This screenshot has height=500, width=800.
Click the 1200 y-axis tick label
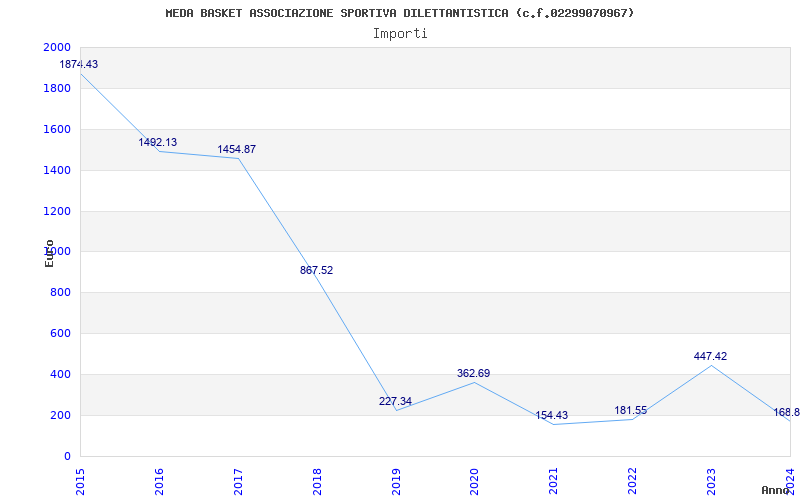click(57, 211)
